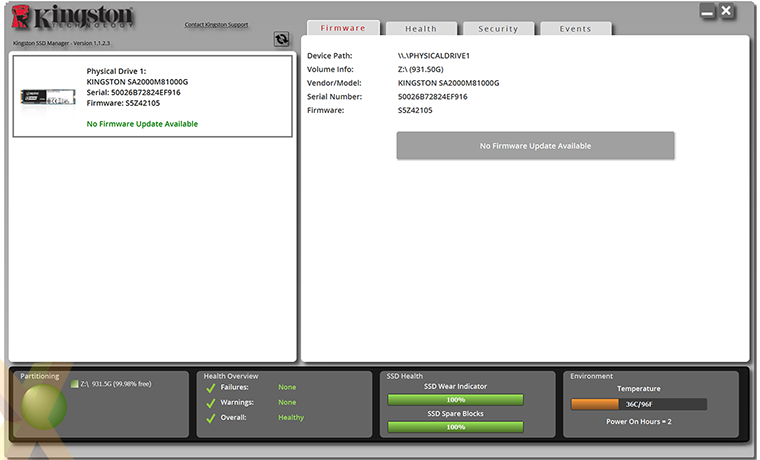Viewport: 760px width, 460px height.
Task: Click the Vendor/Model value in the Firmware panel
Action: pos(448,83)
